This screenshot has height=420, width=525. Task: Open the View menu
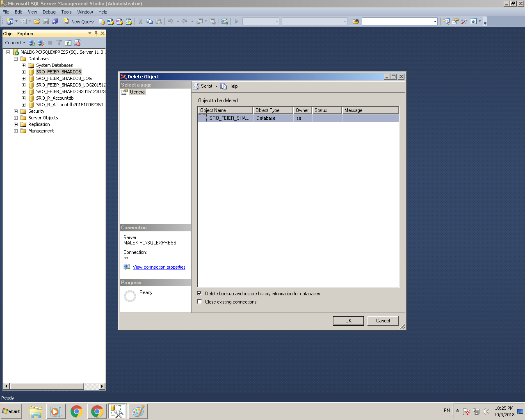pyautogui.click(x=32, y=12)
